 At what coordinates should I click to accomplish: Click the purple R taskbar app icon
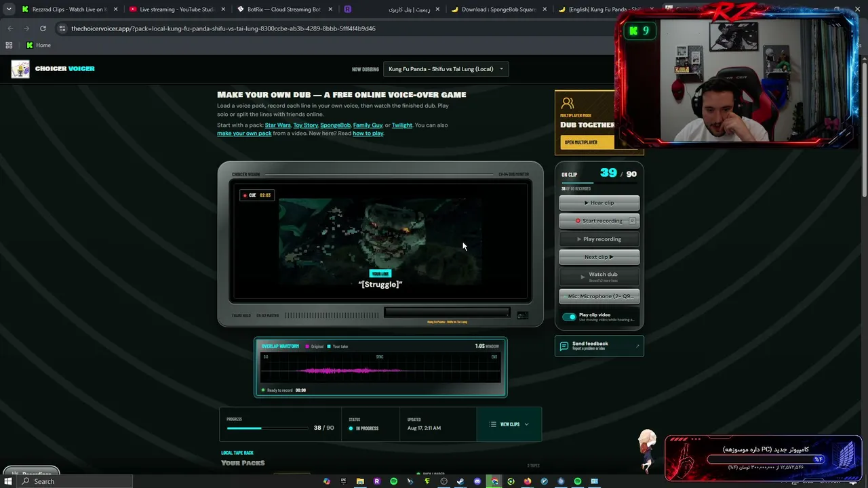[377, 481]
